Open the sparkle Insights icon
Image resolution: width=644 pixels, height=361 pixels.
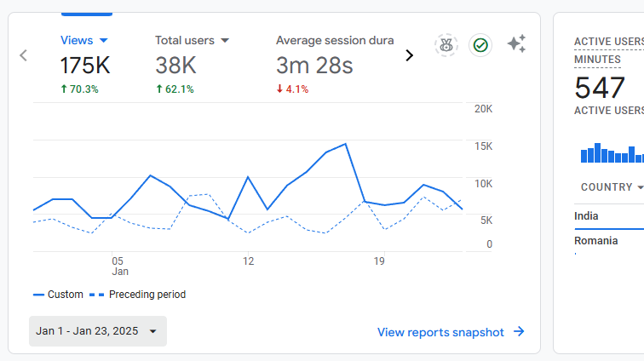(516, 43)
